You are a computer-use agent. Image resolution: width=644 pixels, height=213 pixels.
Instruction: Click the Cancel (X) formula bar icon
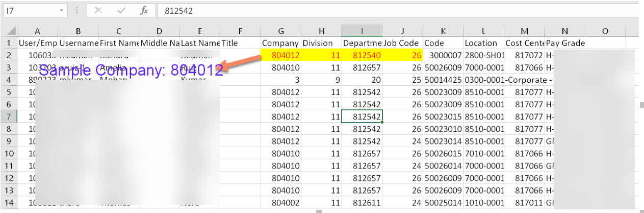98,10
